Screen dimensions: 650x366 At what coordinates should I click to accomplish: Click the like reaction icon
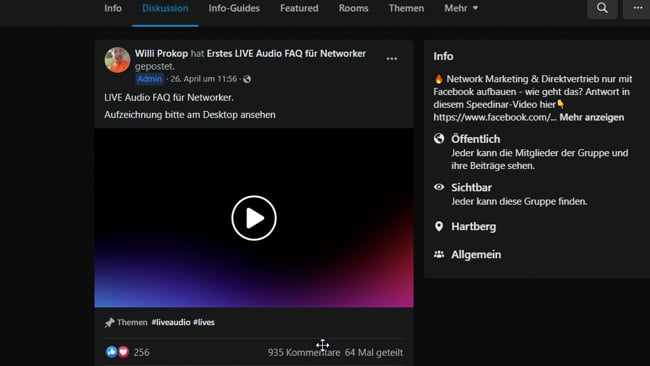(x=111, y=352)
